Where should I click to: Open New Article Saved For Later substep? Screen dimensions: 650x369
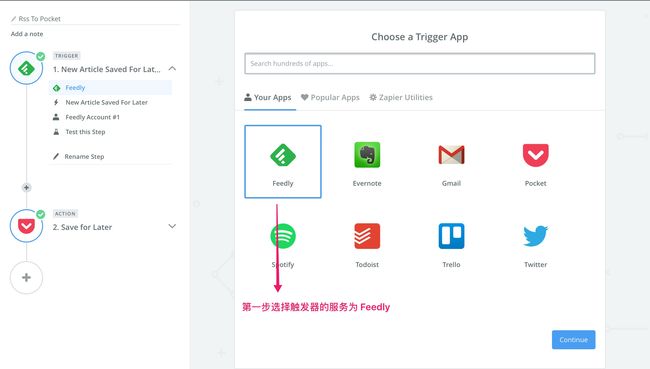click(x=107, y=102)
